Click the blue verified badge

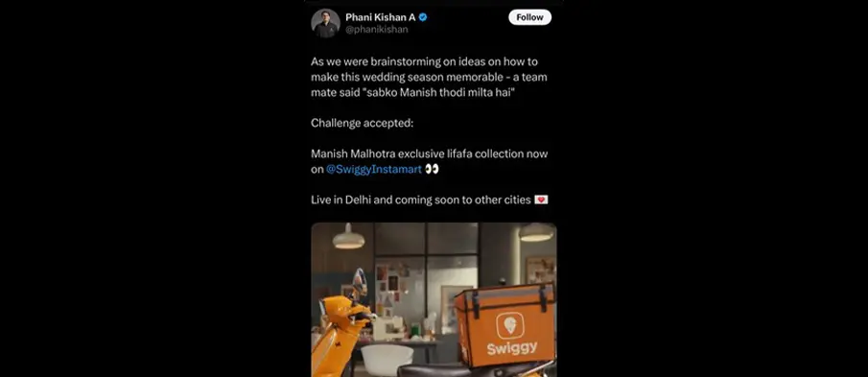click(x=423, y=17)
